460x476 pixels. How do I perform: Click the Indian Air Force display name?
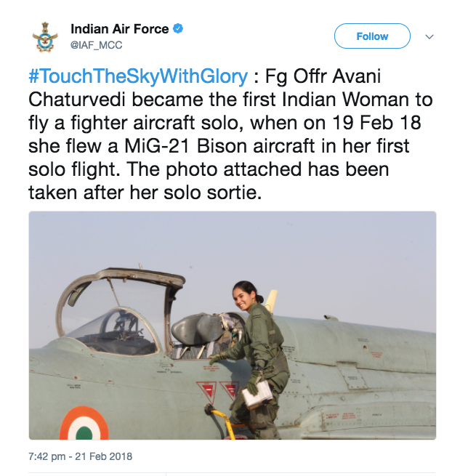coord(119,29)
